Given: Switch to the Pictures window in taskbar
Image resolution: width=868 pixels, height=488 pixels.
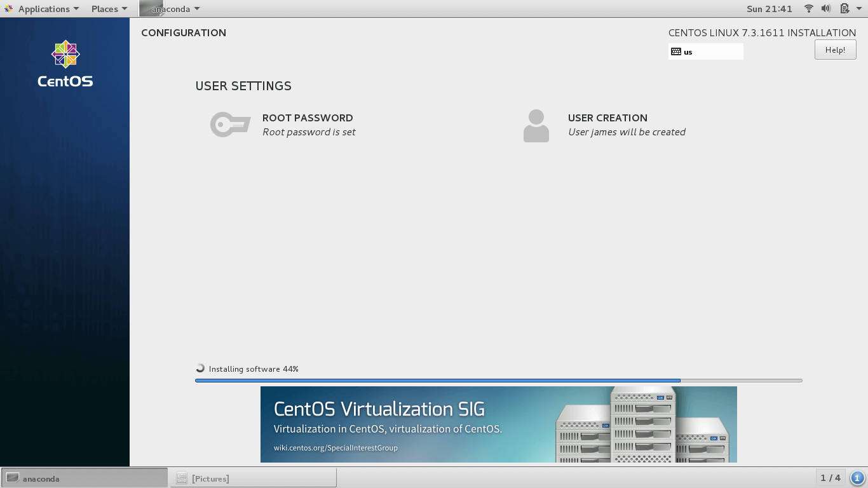Looking at the screenshot, I should [x=254, y=478].
